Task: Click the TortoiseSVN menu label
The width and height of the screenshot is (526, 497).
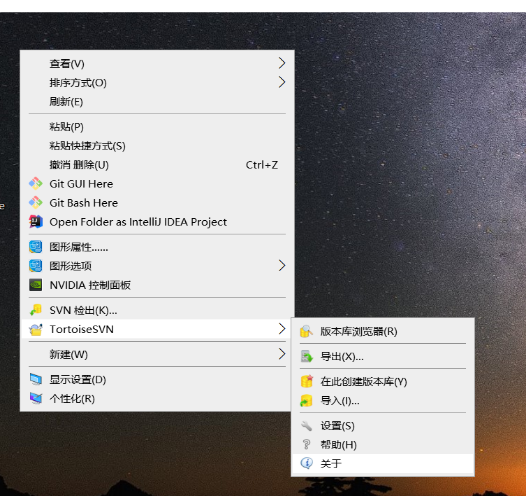Action: (82, 329)
